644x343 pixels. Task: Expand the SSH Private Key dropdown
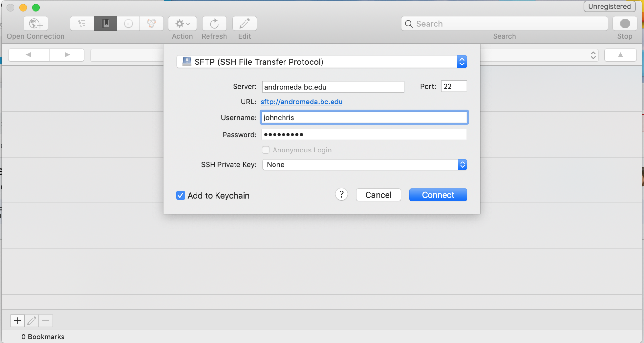pyautogui.click(x=364, y=165)
